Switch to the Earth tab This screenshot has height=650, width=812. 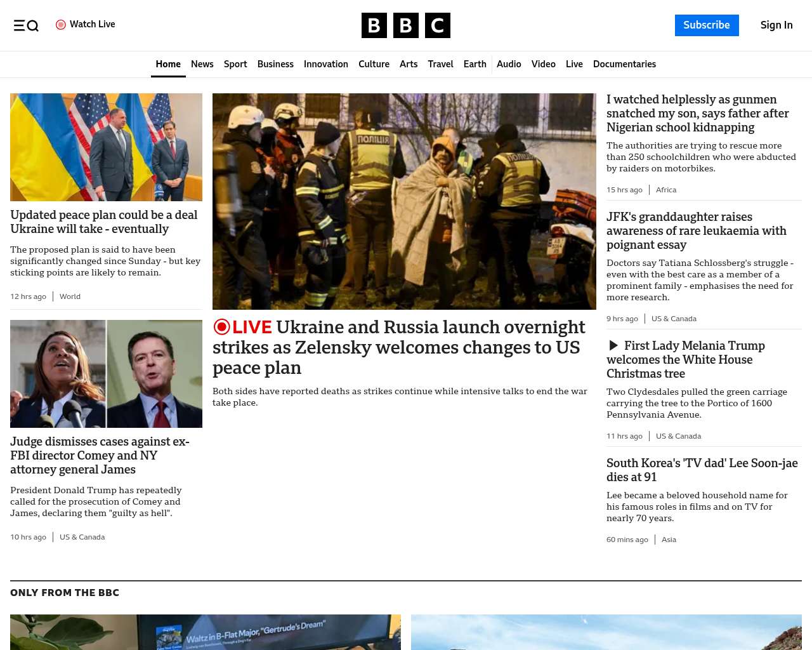[475, 64]
